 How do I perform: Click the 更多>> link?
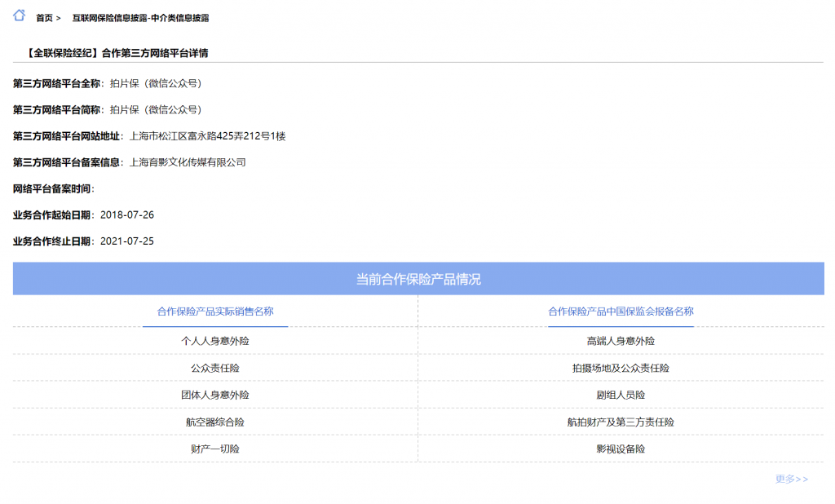tap(791, 479)
